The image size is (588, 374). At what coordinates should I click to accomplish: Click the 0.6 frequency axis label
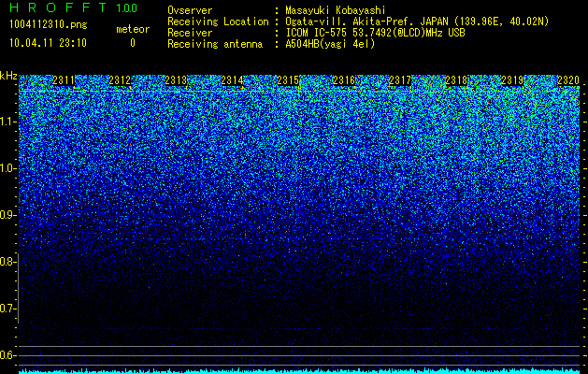8,355
